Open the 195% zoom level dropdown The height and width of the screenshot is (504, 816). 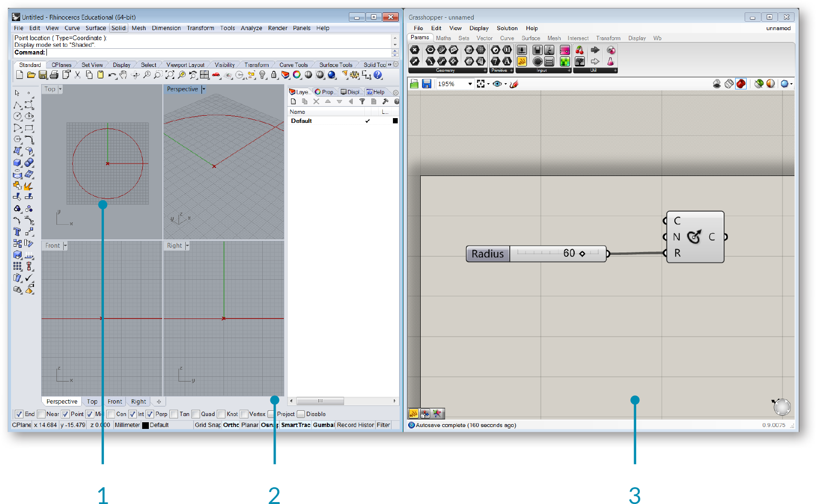[470, 84]
